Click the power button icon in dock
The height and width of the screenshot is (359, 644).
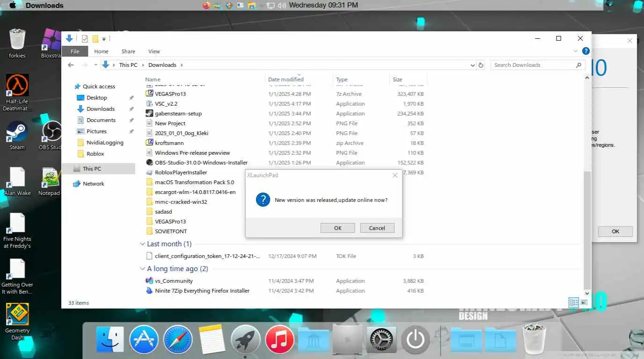point(415,339)
